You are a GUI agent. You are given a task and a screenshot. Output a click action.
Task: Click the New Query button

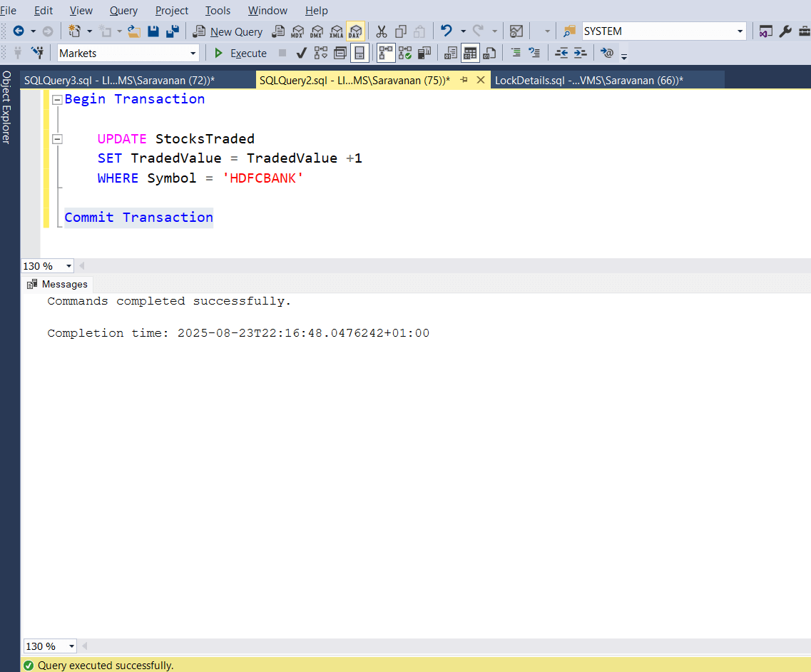[228, 31]
